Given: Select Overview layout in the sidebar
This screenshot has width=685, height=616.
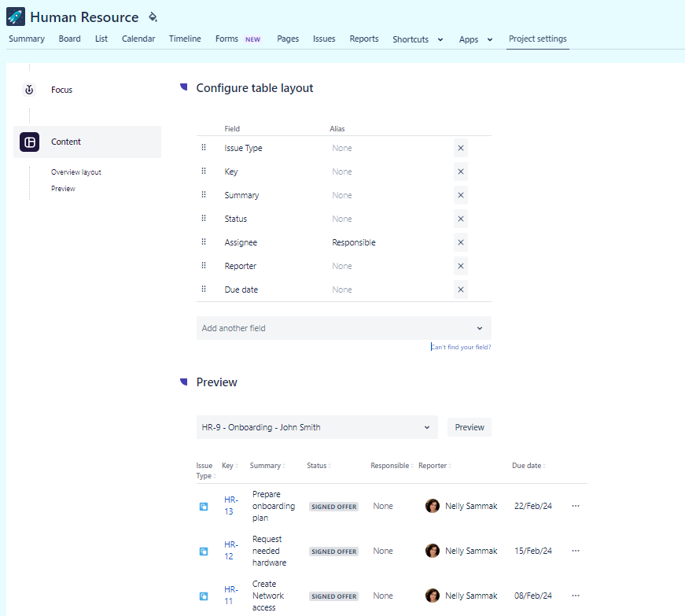Looking at the screenshot, I should click(x=76, y=172).
